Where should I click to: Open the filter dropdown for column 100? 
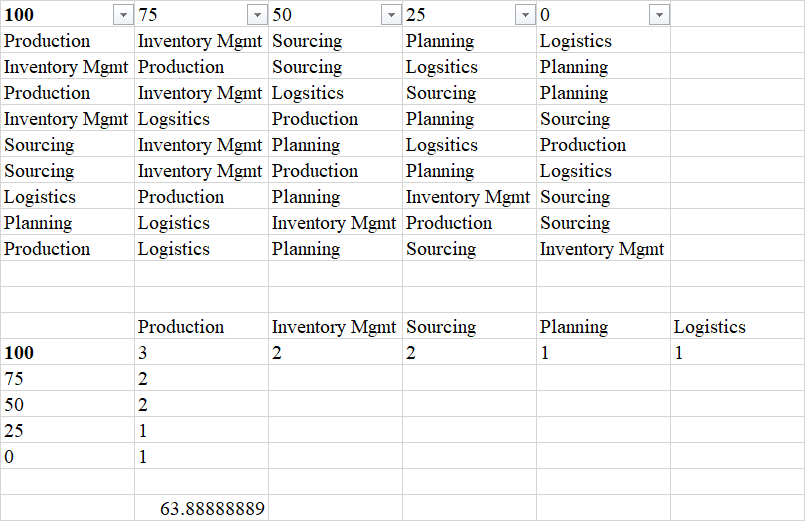[x=122, y=15]
